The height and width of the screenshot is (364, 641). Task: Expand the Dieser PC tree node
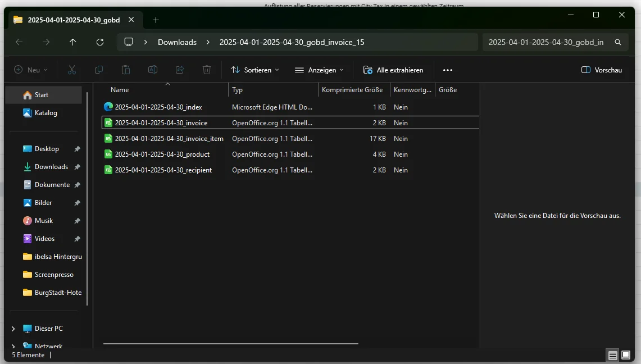(13, 329)
